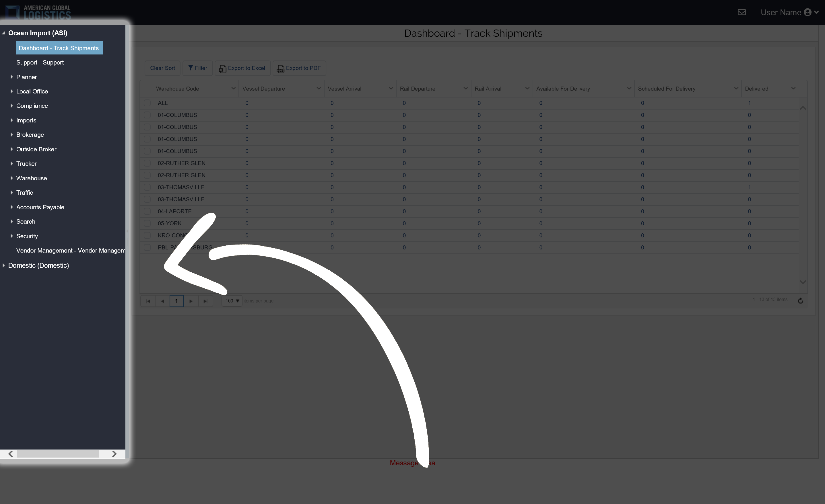Click the grid scroll up arrow

click(803, 108)
